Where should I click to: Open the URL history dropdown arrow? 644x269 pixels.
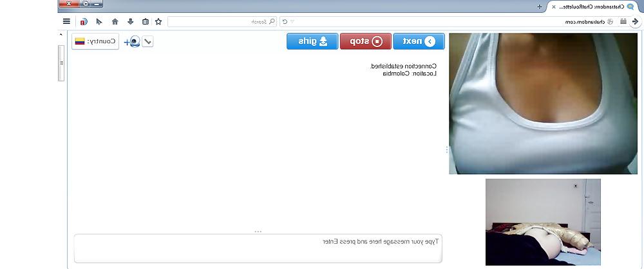pyautogui.click(x=292, y=21)
